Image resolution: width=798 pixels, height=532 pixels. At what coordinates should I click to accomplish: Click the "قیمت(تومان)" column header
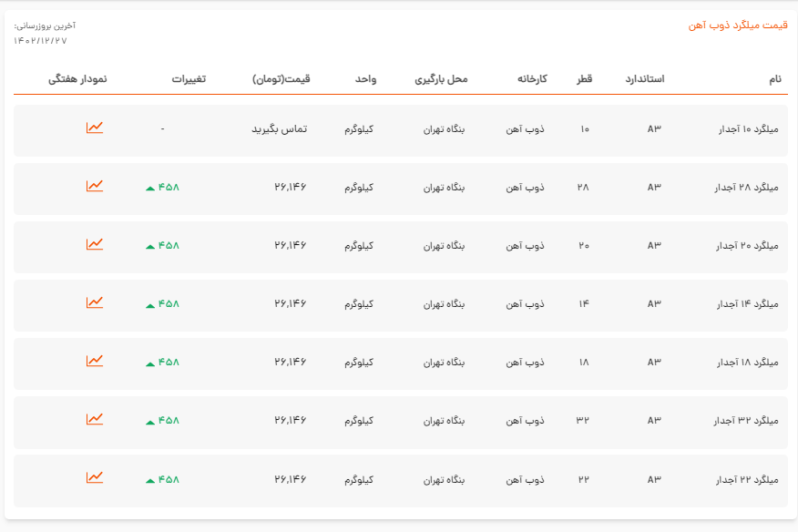tap(281, 79)
